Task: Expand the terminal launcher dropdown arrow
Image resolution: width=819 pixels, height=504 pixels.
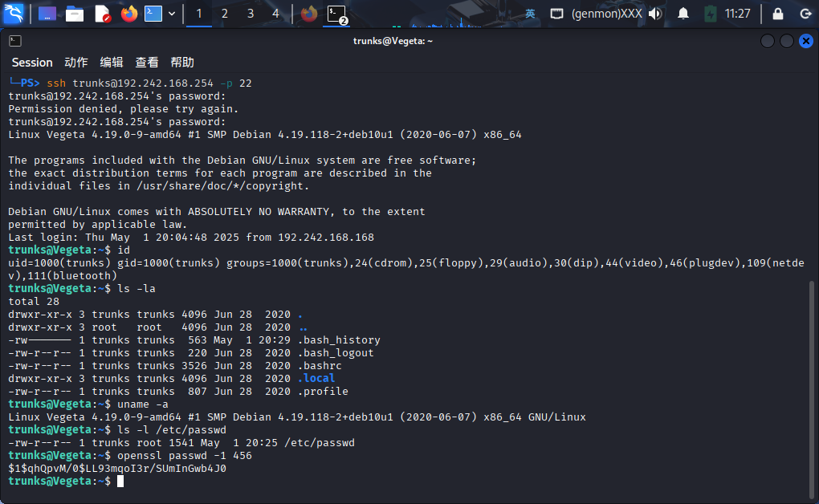Action: [x=171, y=14]
